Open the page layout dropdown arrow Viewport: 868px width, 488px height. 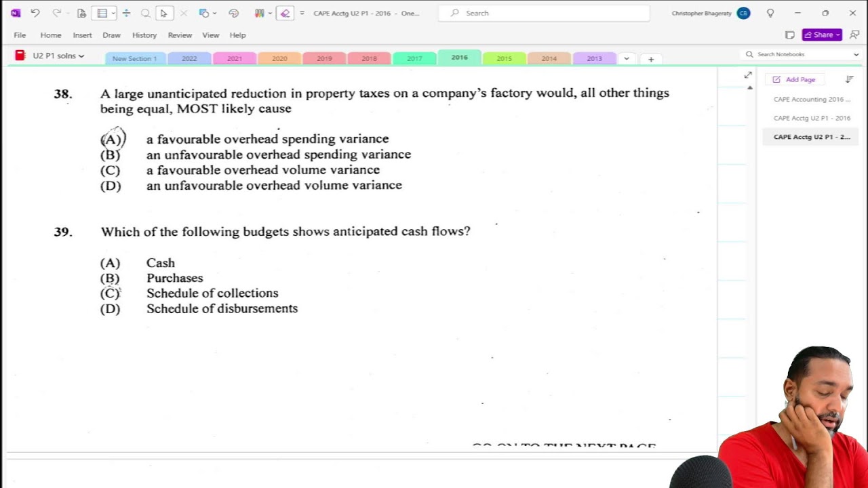point(113,13)
